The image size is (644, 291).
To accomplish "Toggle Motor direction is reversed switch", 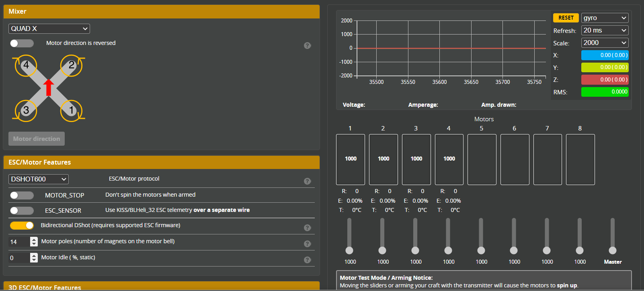I will pyautogui.click(x=22, y=43).
